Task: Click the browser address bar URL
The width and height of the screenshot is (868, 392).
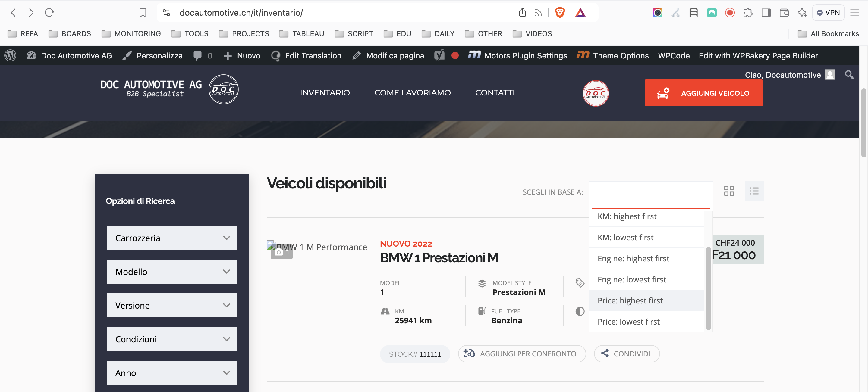Action: pos(241,13)
